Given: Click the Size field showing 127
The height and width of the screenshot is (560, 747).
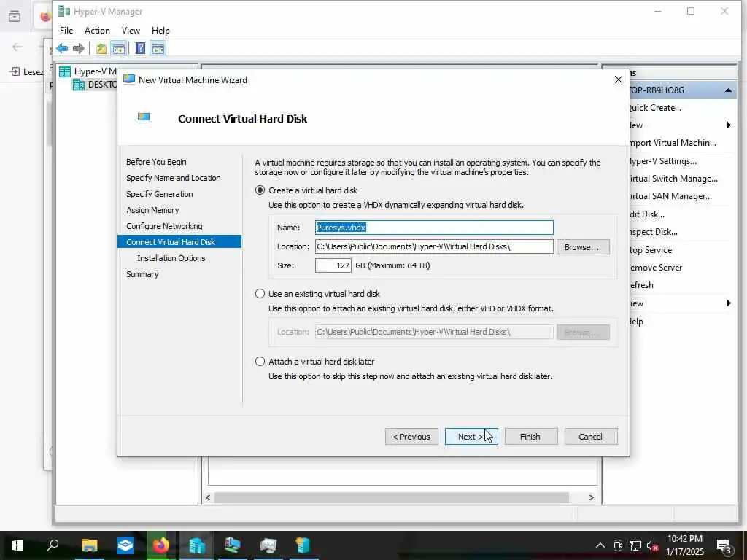Looking at the screenshot, I should [333, 265].
